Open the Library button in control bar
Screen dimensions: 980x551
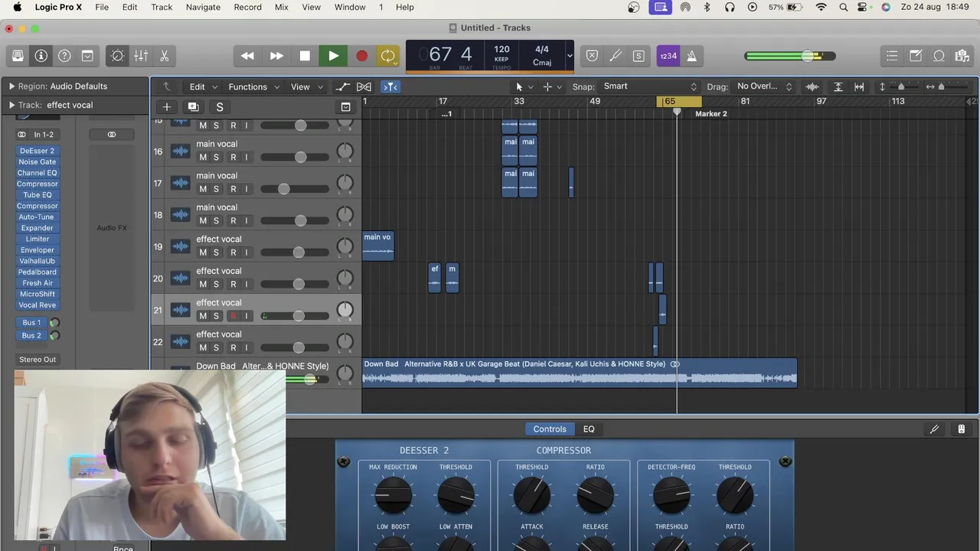18,56
